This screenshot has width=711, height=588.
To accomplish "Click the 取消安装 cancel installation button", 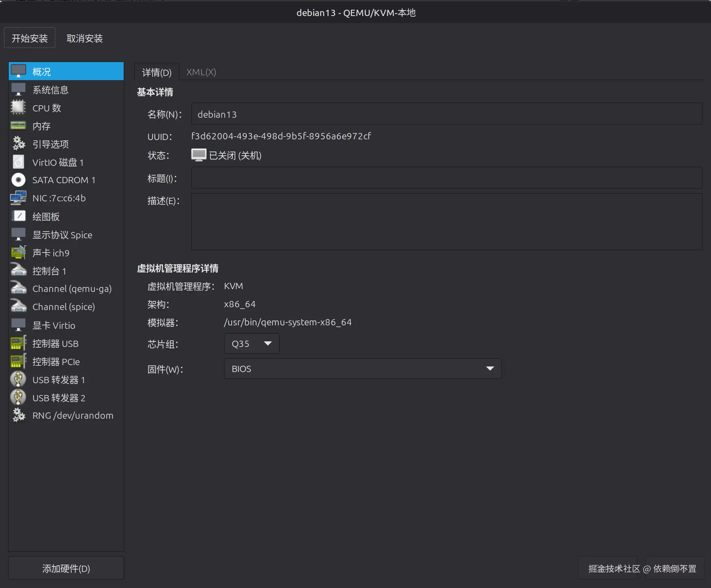I will (85, 38).
